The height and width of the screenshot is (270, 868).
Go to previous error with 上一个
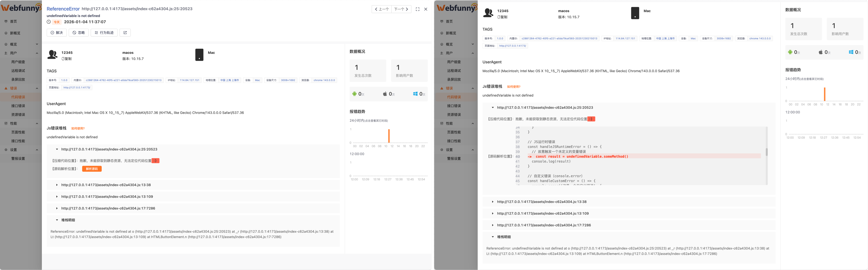382,9
